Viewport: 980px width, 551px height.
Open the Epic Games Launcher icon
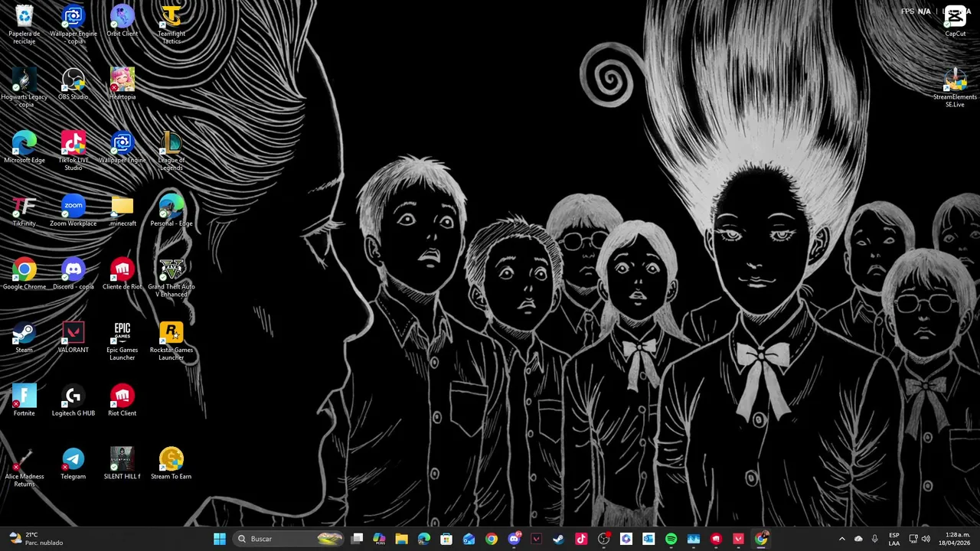pos(122,341)
